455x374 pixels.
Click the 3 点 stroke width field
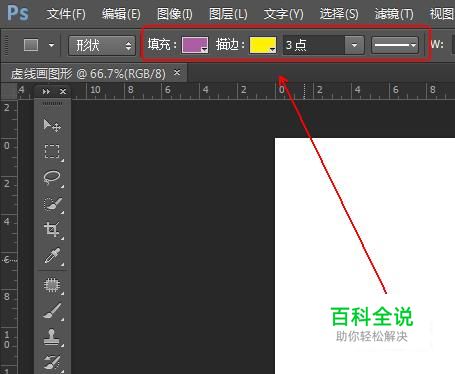coord(314,45)
